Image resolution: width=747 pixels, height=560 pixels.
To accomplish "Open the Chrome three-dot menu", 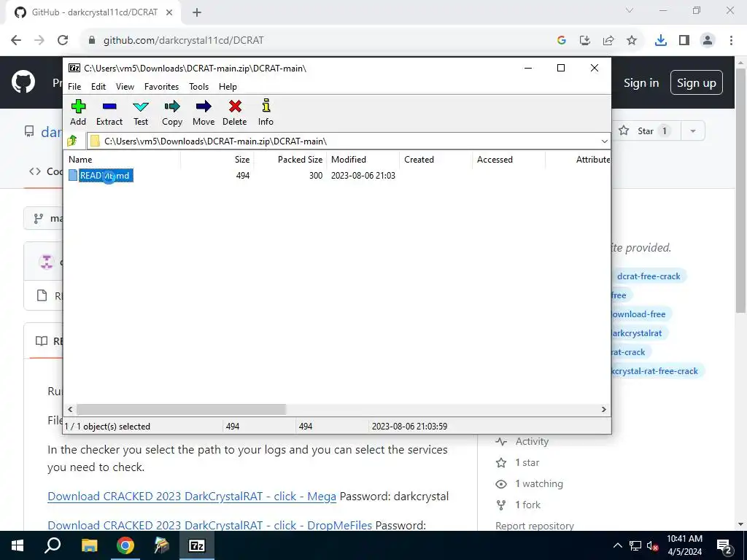I will click(731, 41).
